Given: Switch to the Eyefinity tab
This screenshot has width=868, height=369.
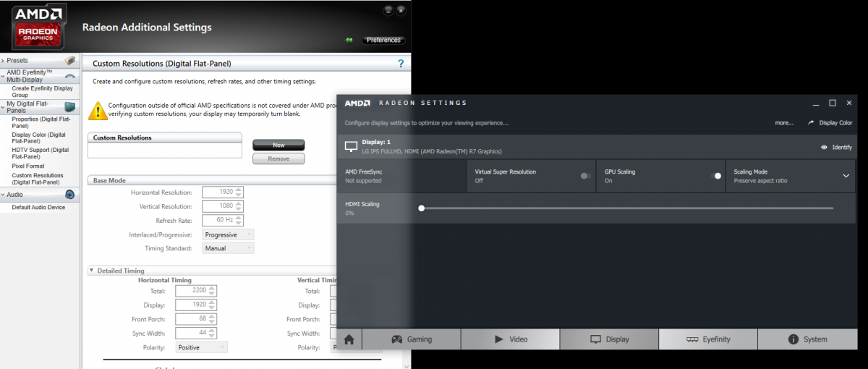Looking at the screenshot, I should (x=708, y=339).
